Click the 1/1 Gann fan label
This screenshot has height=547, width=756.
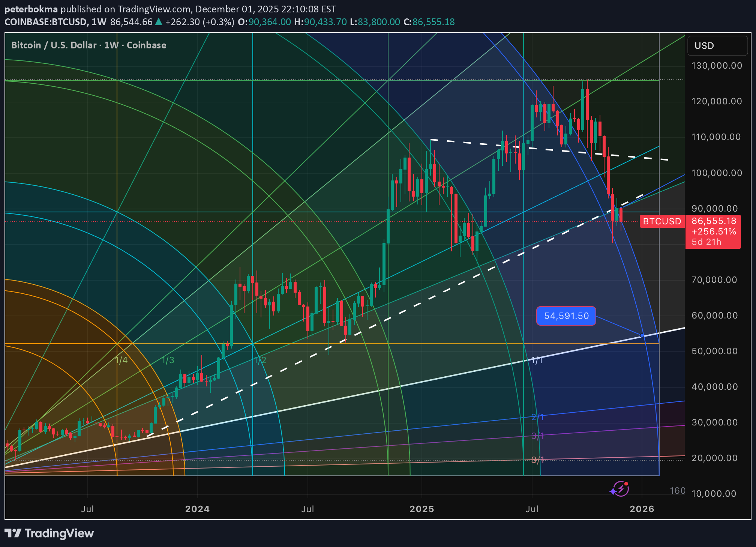point(537,361)
